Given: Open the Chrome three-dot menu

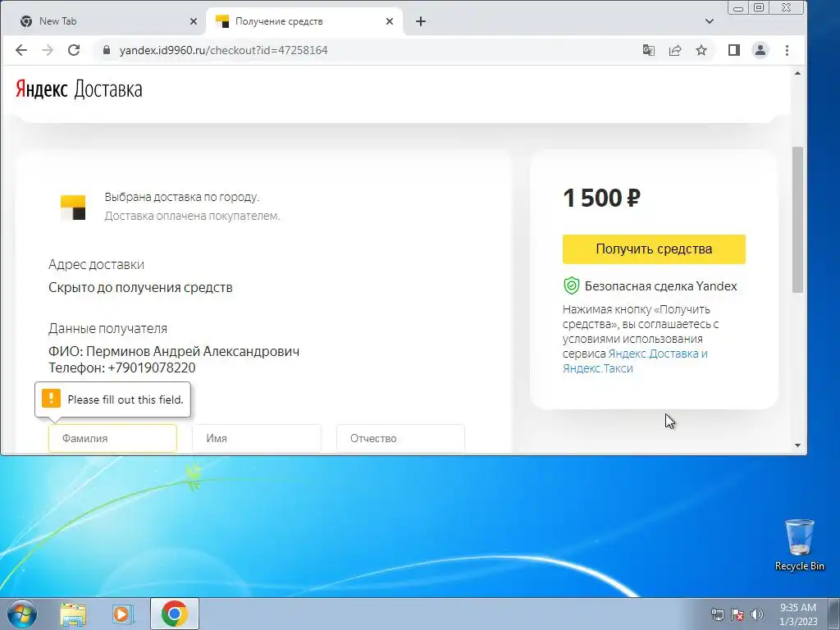Looking at the screenshot, I should point(787,50).
